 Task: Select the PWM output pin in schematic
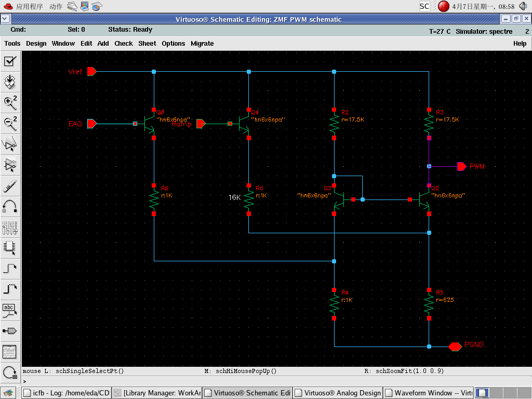[x=461, y=166]
